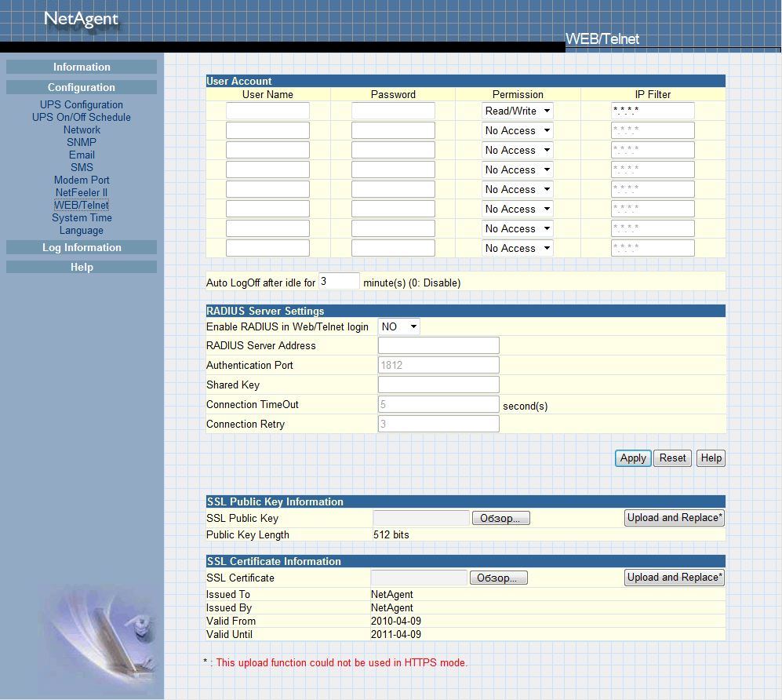Image resolution: width=782 pixels, height=700 pixels.
Task: Click Auto LogOff idle minutes field
Action: click(x=339, y=282)
